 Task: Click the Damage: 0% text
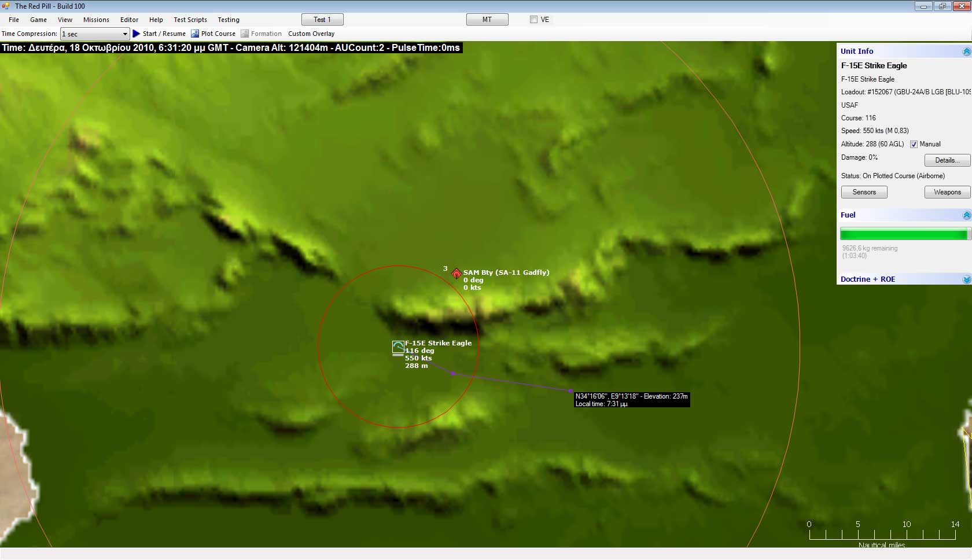pyautogui.click(x=859, y=157)
